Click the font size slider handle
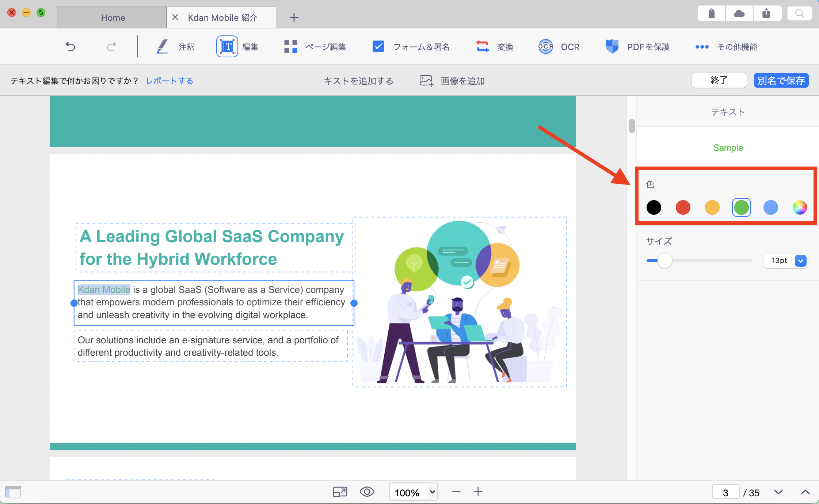 (x=665, y=261)
